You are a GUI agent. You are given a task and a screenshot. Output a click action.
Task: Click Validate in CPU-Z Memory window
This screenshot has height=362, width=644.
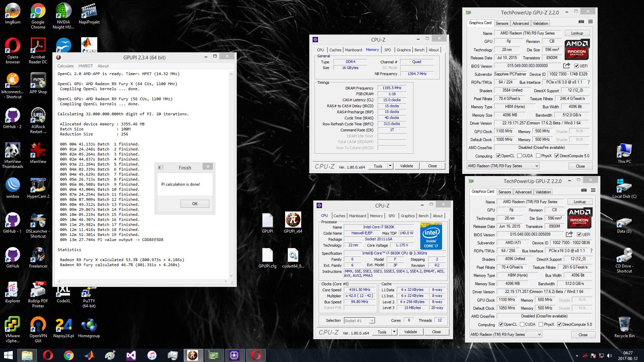coord(407,166)
